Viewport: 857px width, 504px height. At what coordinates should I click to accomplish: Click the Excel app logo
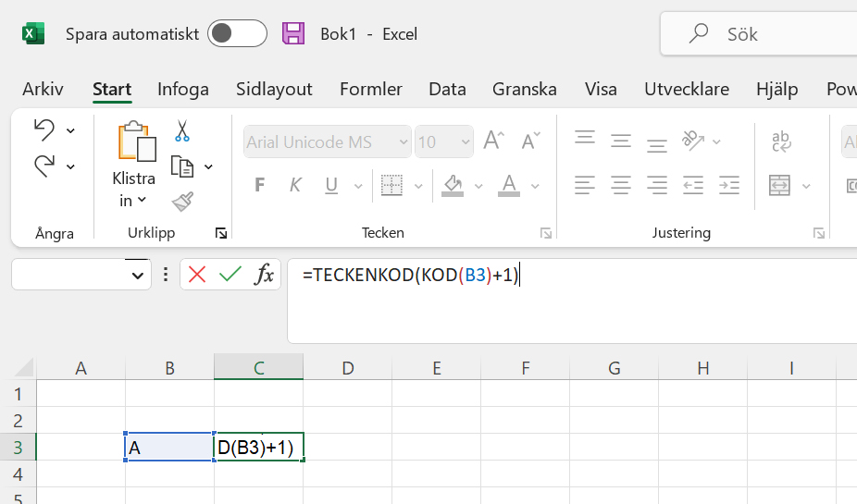click(x=32, y=34)
